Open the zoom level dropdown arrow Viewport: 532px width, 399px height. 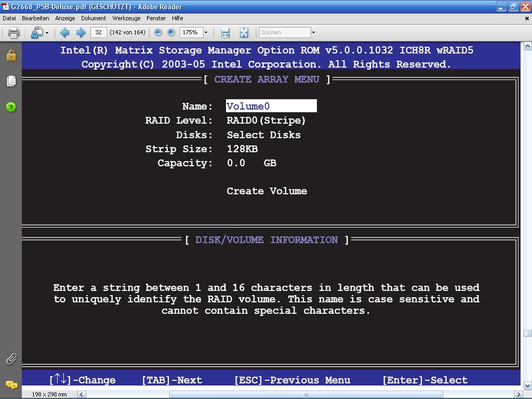click(x=206, y=33)
